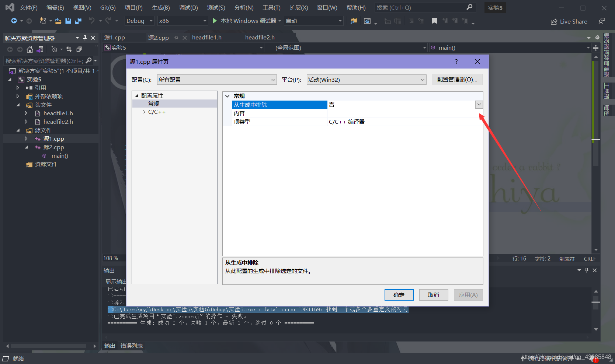Viewport: 615px width, 364px height.
Task: Click the open file folder icon
Action: click(x=58, y=21)
